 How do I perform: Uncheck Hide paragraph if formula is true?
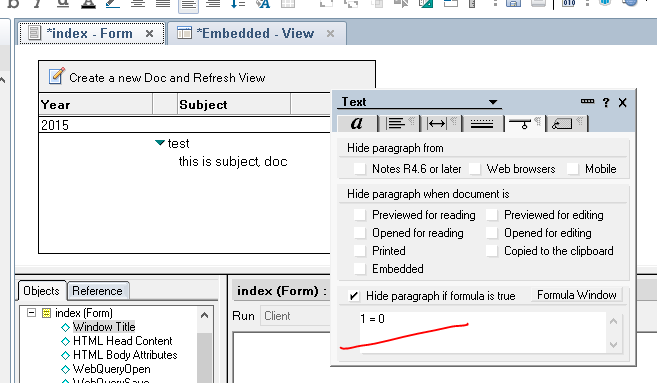point(354,296)
